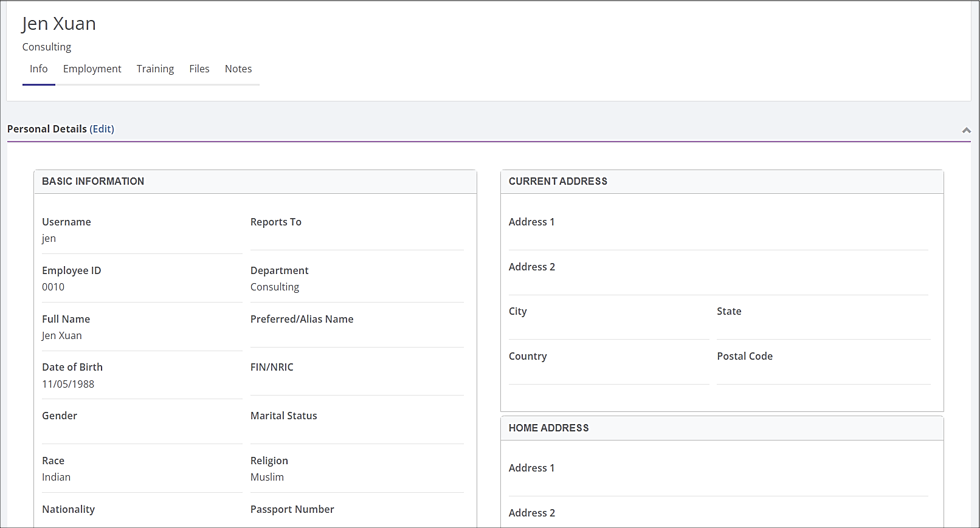Click the Gender field label

pos(60,416)
